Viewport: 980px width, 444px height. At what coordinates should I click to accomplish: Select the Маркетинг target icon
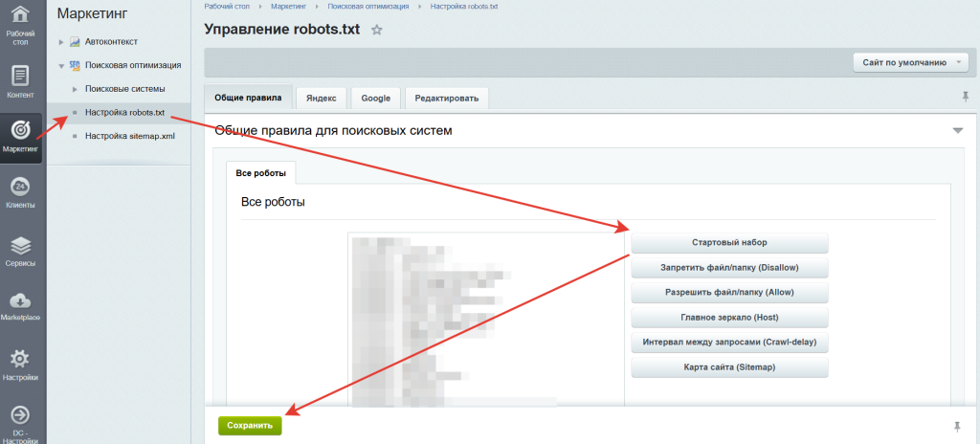[x=21, y=131]
